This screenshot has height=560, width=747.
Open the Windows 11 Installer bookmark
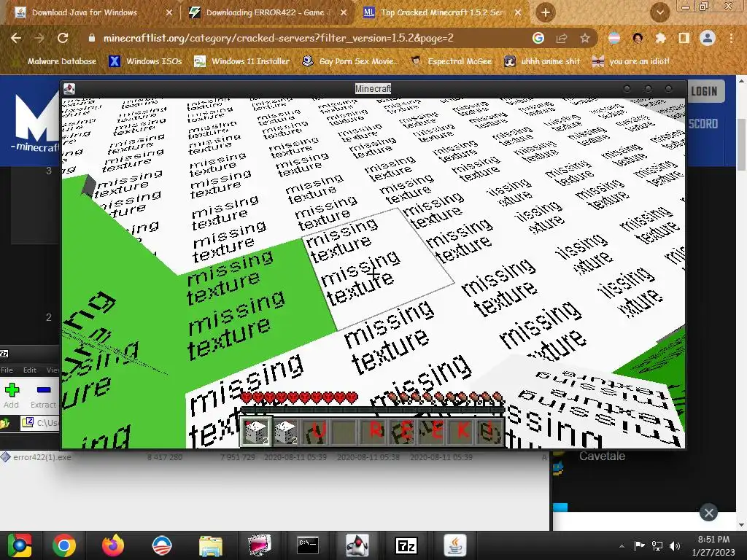[x=242, y=61]
